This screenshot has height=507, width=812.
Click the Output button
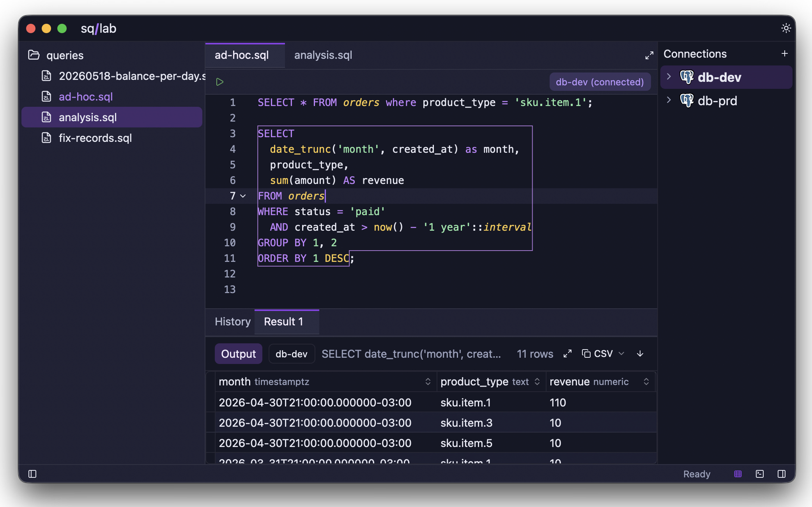[238, 353]
